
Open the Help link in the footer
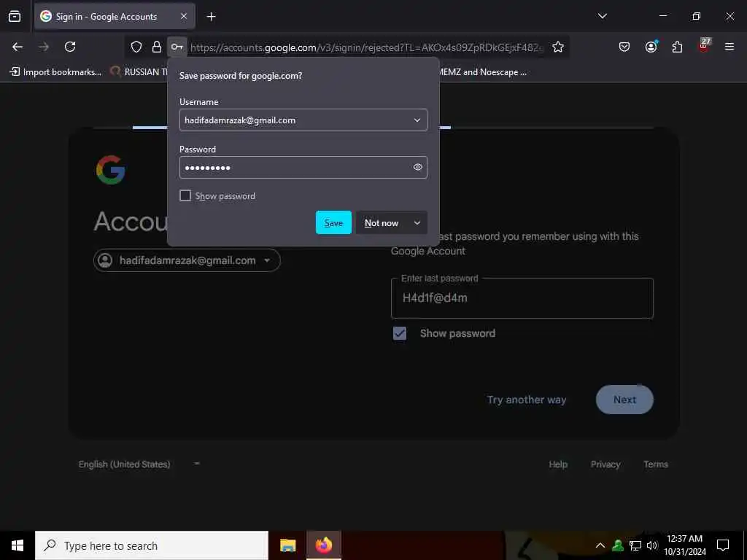(x=558, y=464)
